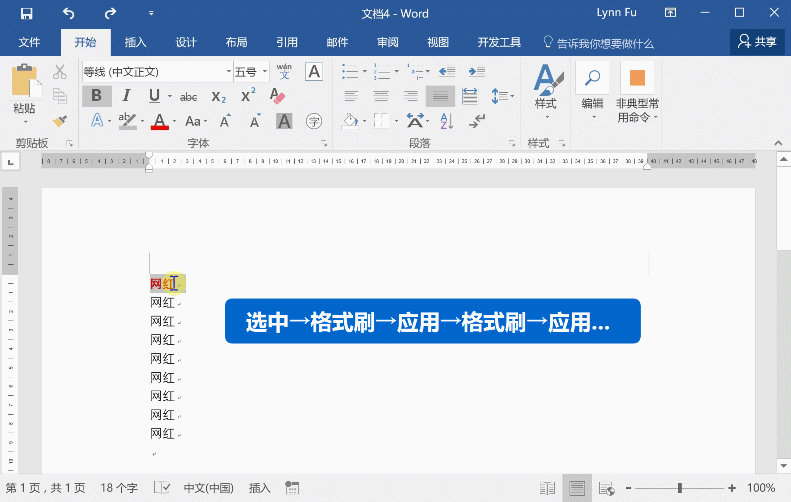791x502 pixels.
Task: Click the borders grid icon
Action: [x=381, y=121]
